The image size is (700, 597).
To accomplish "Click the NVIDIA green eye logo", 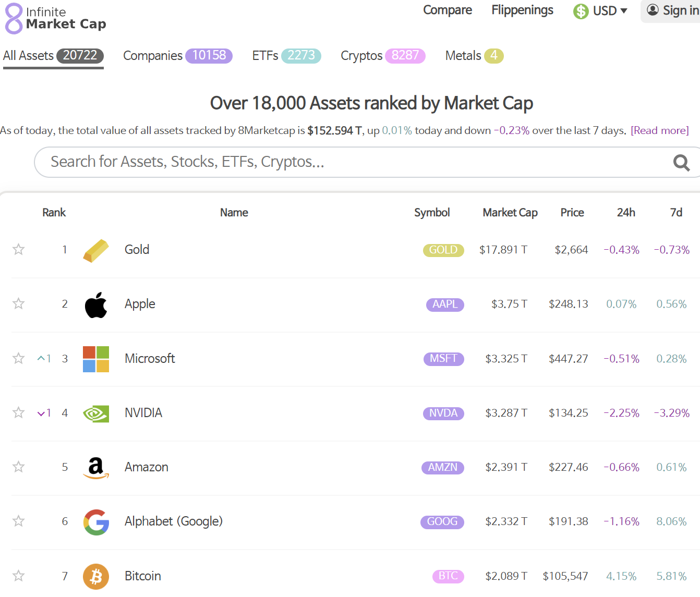I will pyautogui.click(x=96, y=413).
